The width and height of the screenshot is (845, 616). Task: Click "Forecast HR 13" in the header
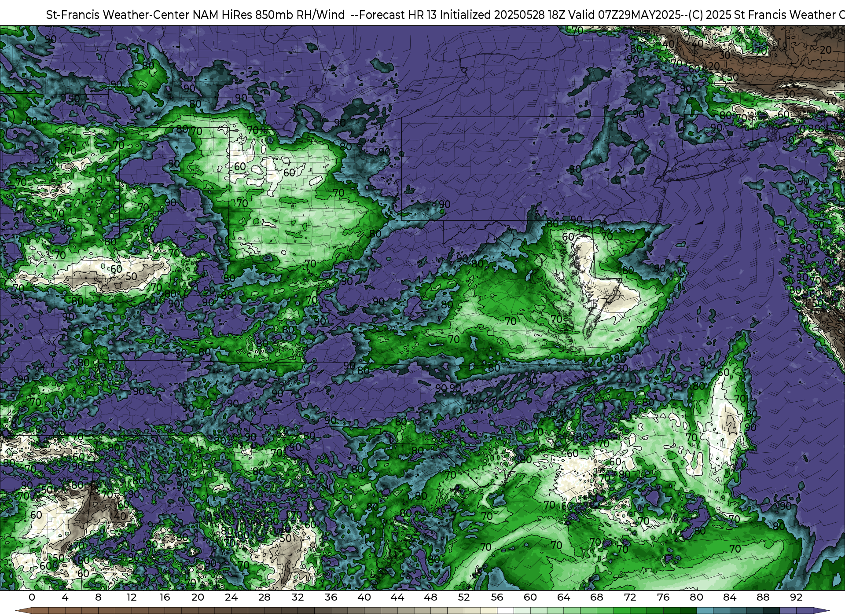click(x=398, y=15)
